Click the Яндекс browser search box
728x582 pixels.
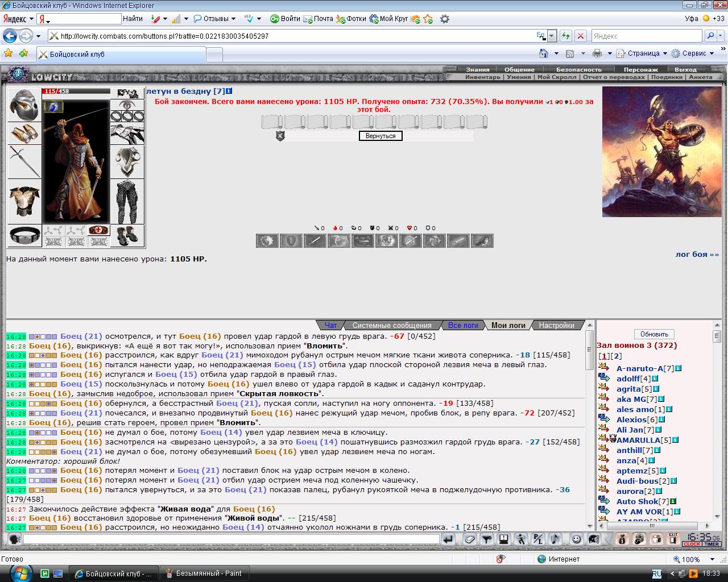click(x=647, y=36)
